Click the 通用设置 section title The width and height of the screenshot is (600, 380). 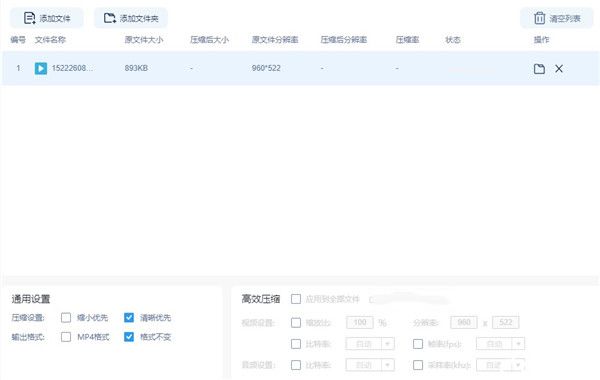point(31,299)
